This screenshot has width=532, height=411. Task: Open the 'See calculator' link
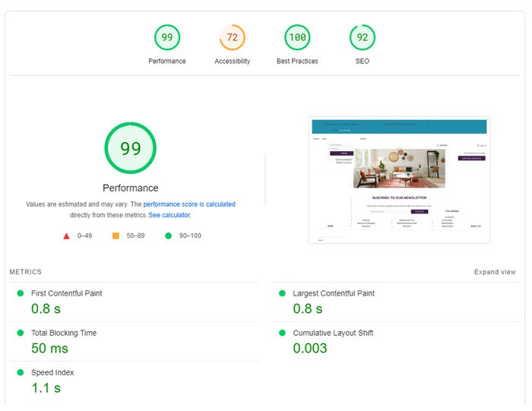[169, 216]
